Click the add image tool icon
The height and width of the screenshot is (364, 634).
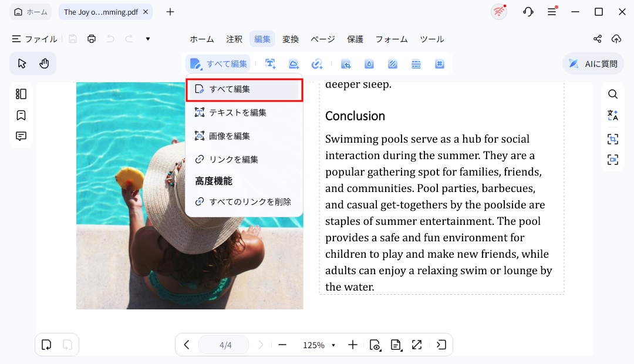tap(294, 64)
